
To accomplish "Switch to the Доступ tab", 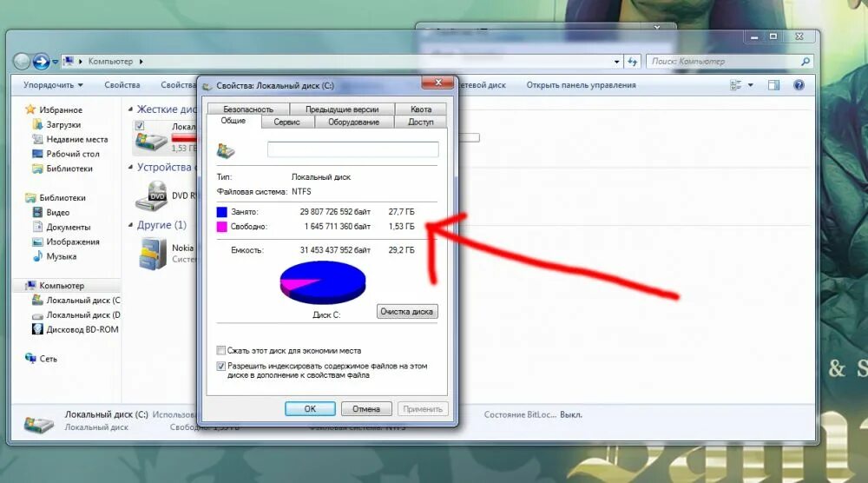I will pos(421,122).
